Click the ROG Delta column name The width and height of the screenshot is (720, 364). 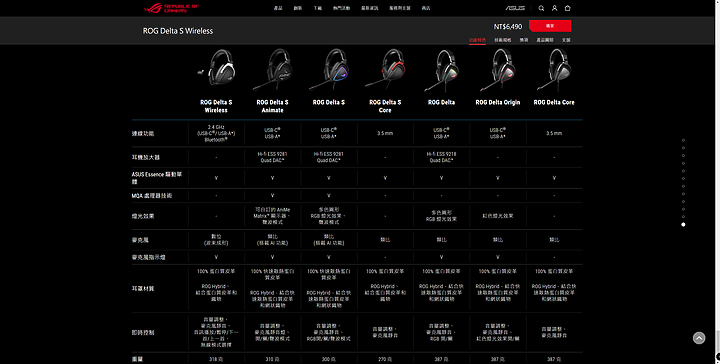click(x=441, y=102)
